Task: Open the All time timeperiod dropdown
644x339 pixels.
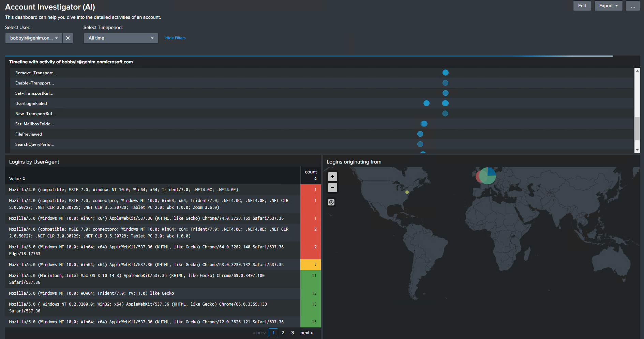Action: (x=121, y=38)
